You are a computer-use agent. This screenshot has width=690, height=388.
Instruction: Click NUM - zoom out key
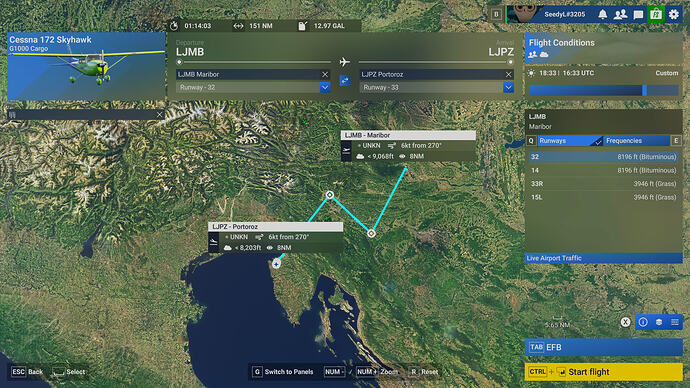tap(334, 372)
